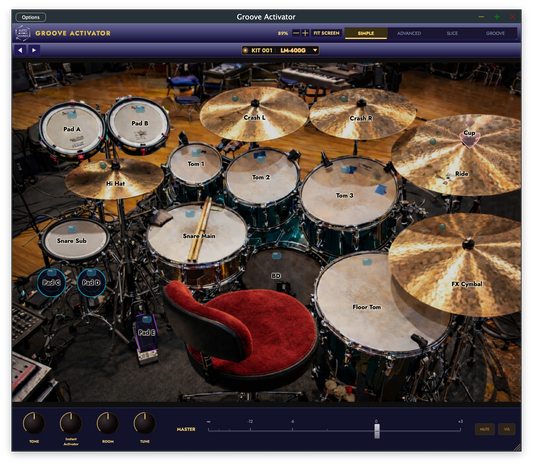This screenshot has height=465, width=533.
Task: Hit the Floor Tom drum
Action: (x=367, y=307)
